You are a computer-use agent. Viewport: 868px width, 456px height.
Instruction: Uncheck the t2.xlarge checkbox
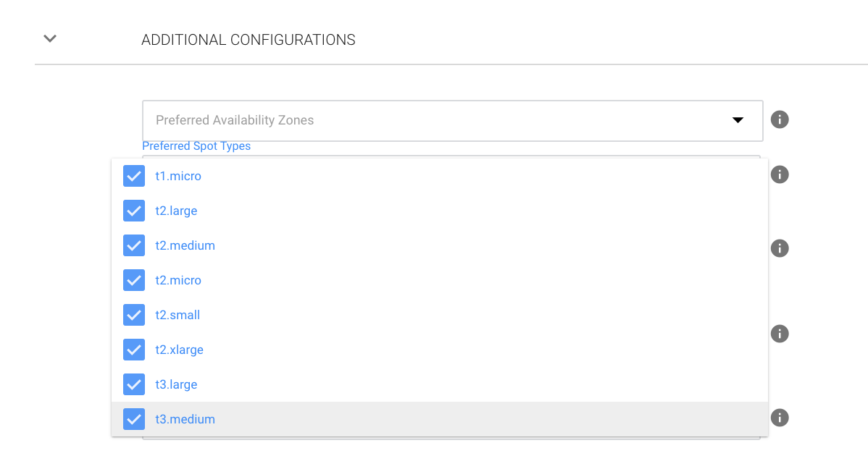pos(134,350)
